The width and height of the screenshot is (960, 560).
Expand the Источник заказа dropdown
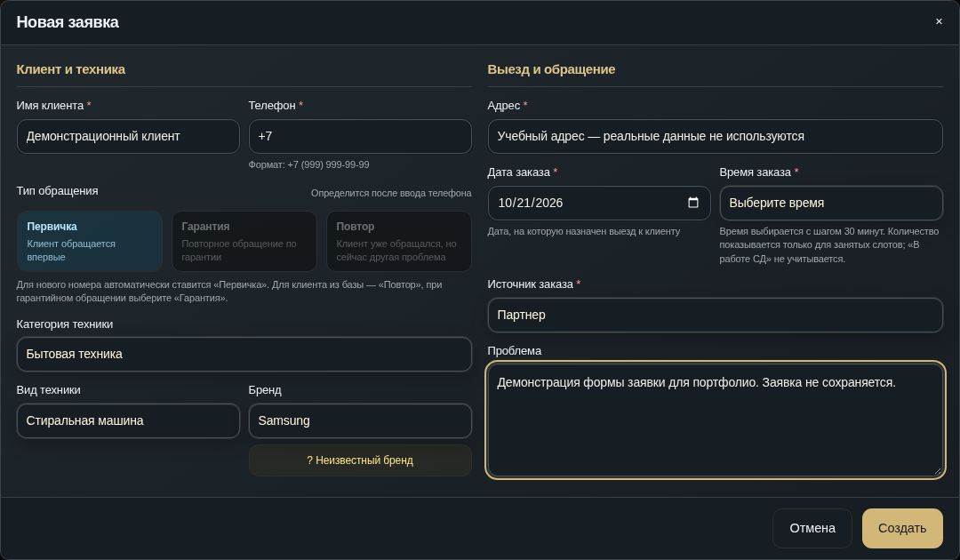tap(715, 316)
